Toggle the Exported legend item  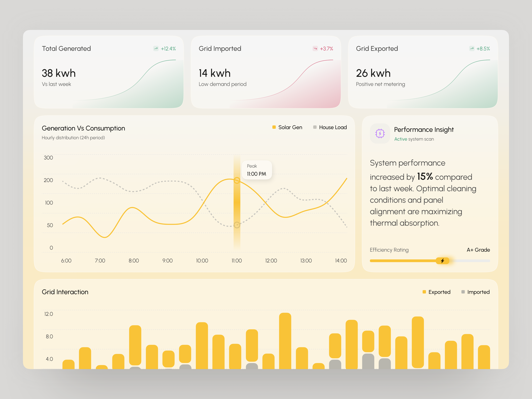tap(436, 292)
